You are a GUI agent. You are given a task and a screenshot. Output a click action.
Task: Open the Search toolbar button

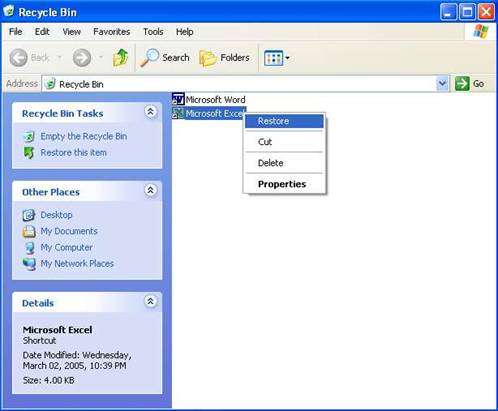[165, 58]
